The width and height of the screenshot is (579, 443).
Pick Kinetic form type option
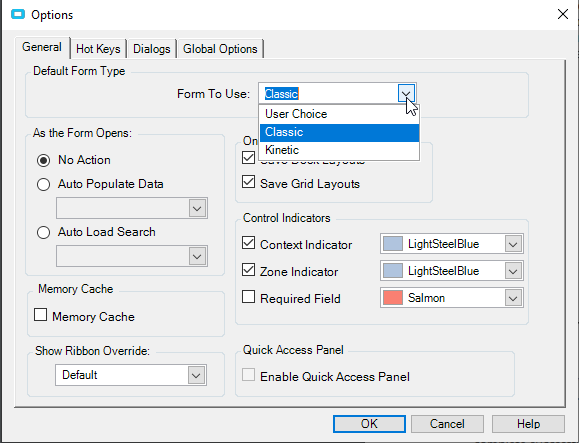pos(339,150)
